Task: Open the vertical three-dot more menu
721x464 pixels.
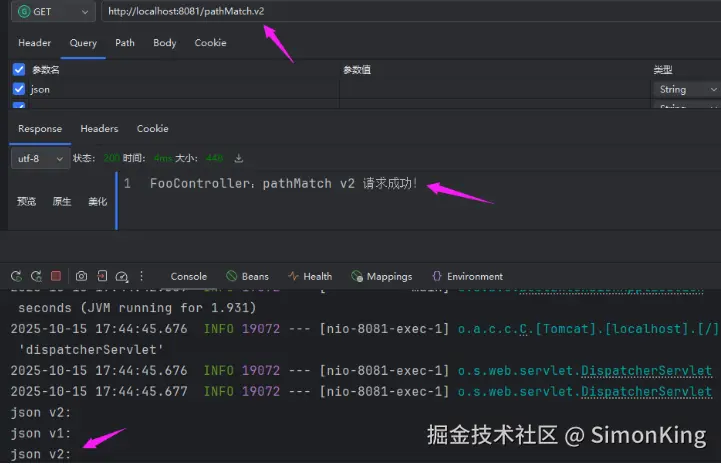Action: point(142,275)
